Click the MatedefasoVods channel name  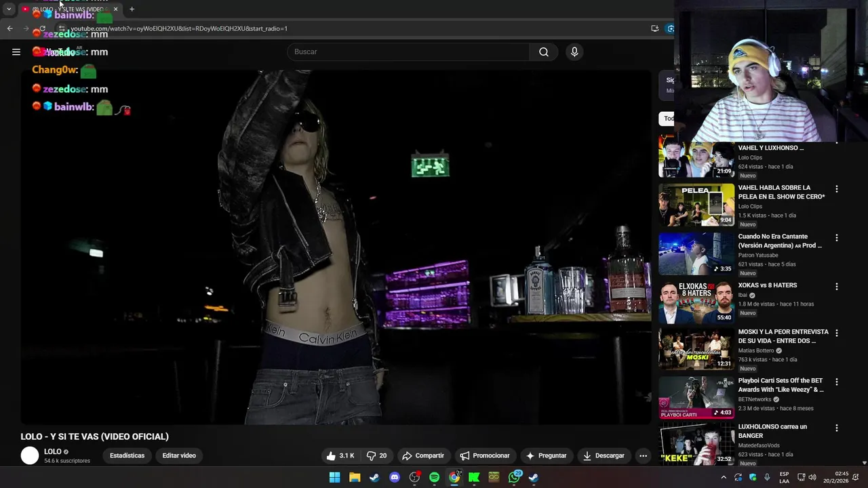tap(759, 445)
